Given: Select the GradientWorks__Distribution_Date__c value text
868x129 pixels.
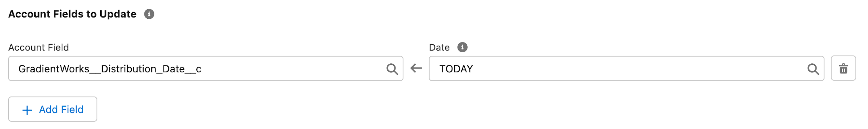Looking at the screenshot, I should [x=110, y=69].
